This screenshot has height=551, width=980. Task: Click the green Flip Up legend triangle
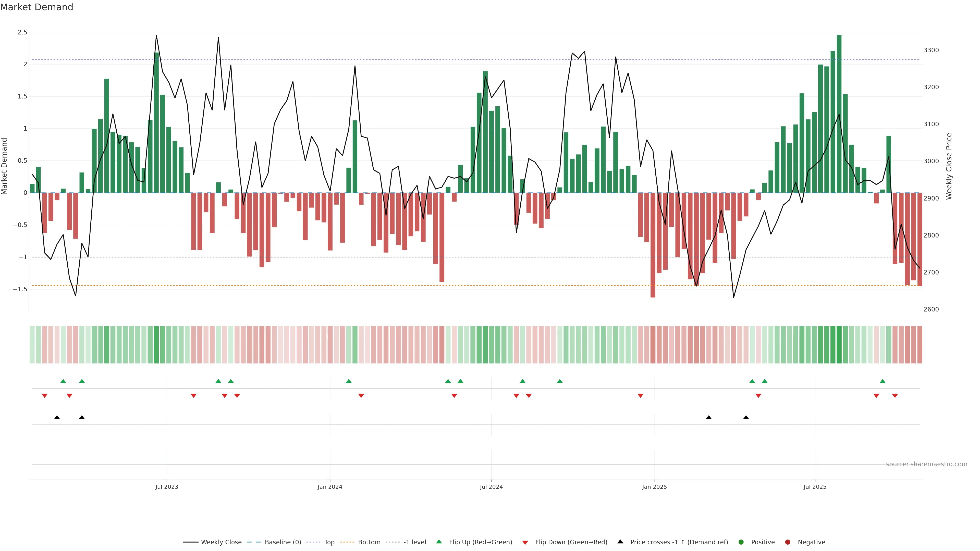439,542
